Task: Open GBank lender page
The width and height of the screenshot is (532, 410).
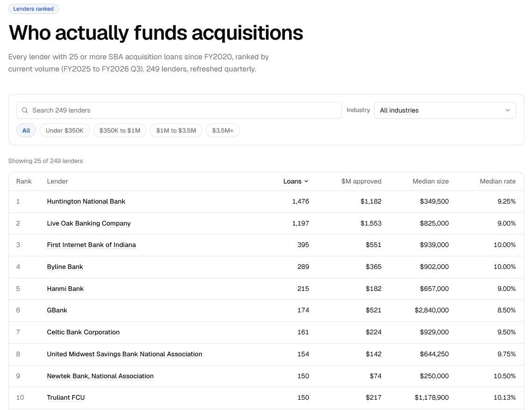Action: [57, 310]
